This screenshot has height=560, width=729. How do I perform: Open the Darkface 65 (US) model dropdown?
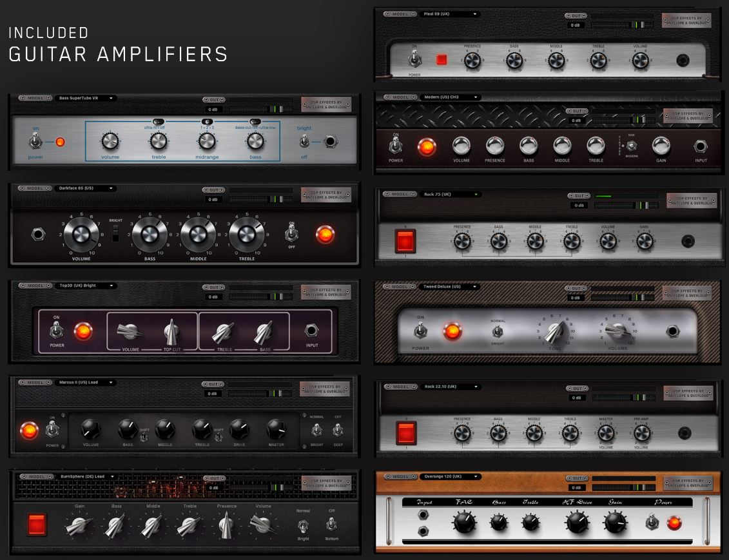86,188
